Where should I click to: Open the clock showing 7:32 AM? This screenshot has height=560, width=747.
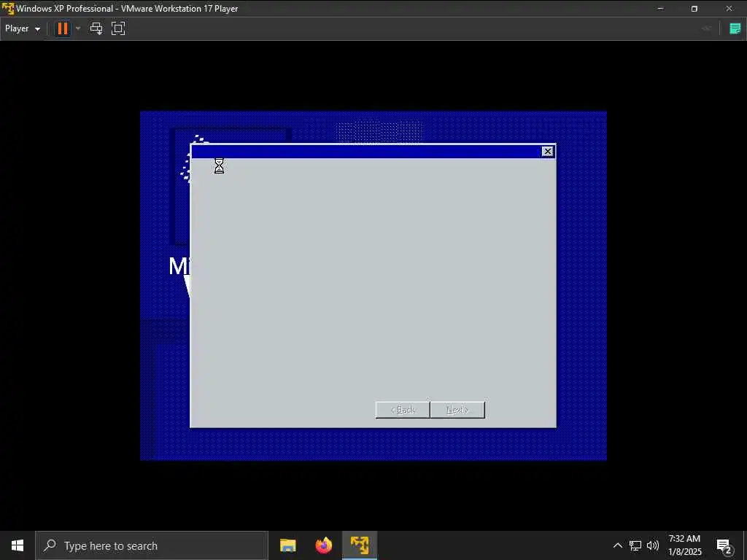(684, 545)
